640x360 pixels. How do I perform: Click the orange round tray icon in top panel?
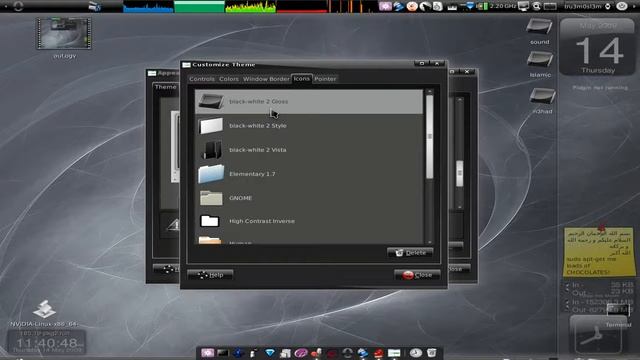pos(412,6)
